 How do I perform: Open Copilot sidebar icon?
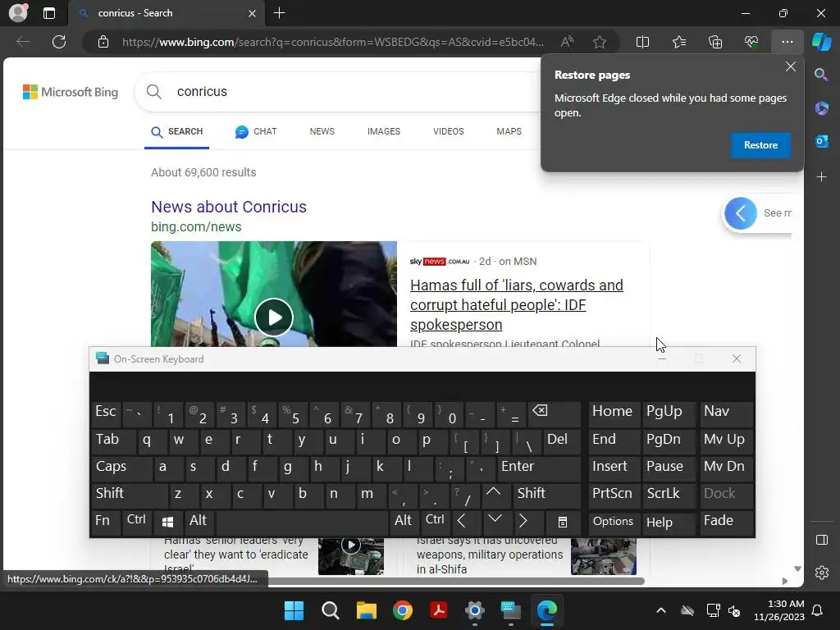tap(822, 42)
